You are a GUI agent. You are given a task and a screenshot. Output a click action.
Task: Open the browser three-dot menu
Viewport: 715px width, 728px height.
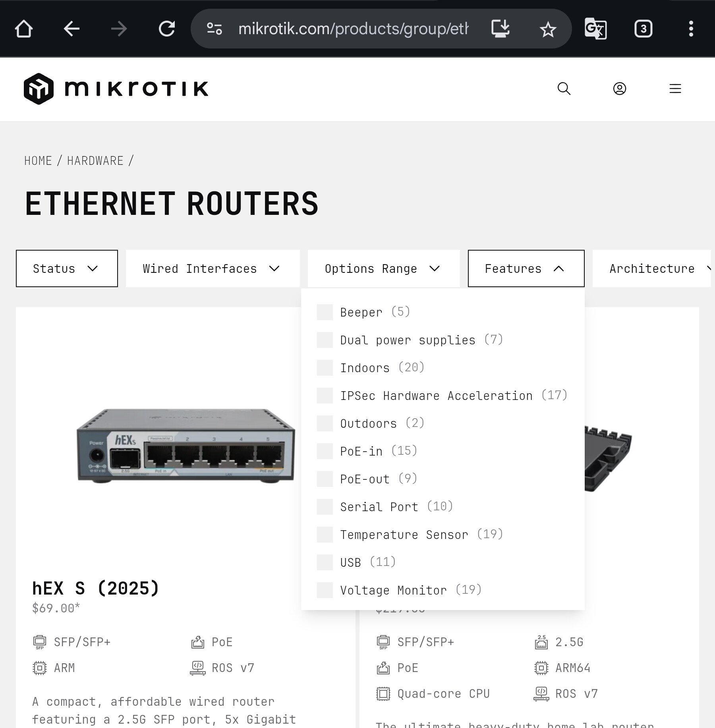(691, 29)
